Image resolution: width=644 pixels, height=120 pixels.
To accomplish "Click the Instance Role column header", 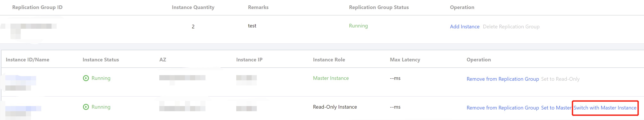I will tap(329, 60).
